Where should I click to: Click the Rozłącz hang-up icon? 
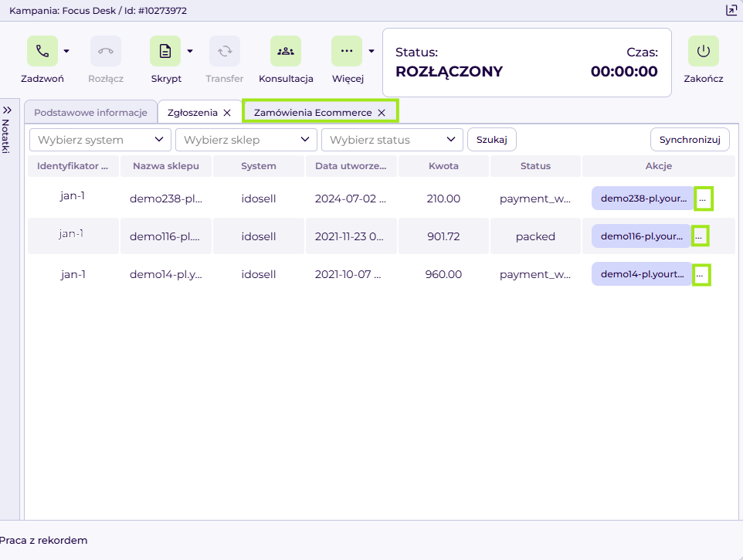click(x=106, y=51)
